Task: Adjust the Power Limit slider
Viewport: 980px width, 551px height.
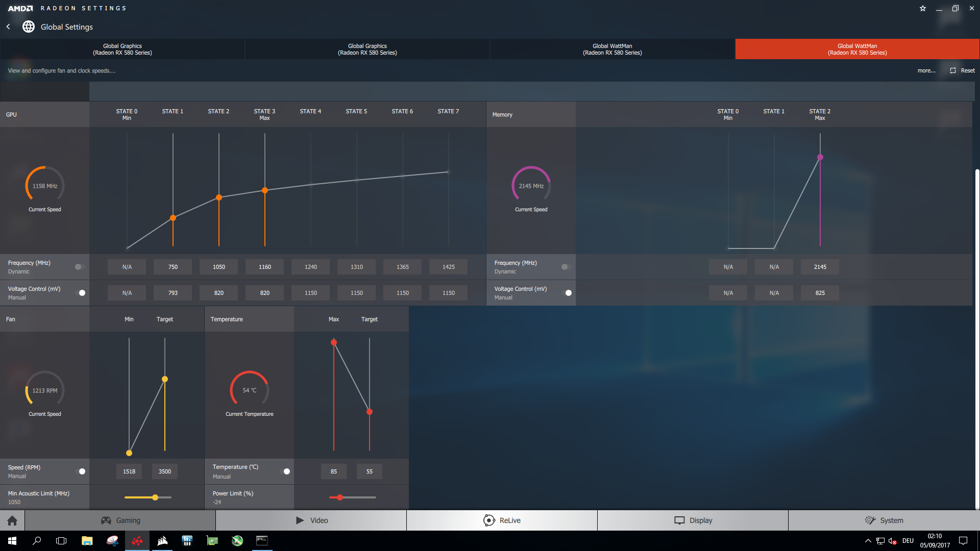Action: coord(353,497)
